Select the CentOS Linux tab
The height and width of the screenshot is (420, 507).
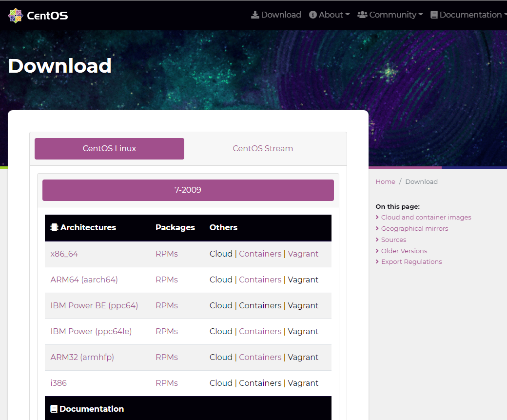109,148
